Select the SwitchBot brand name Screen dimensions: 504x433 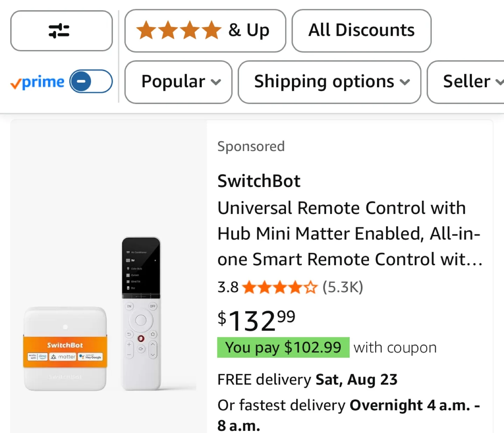pyautogui.click(x=259, y=181)
